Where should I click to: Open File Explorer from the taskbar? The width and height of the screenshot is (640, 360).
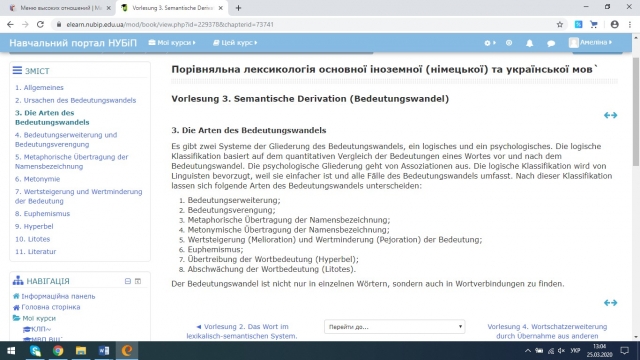coord(81,351)
